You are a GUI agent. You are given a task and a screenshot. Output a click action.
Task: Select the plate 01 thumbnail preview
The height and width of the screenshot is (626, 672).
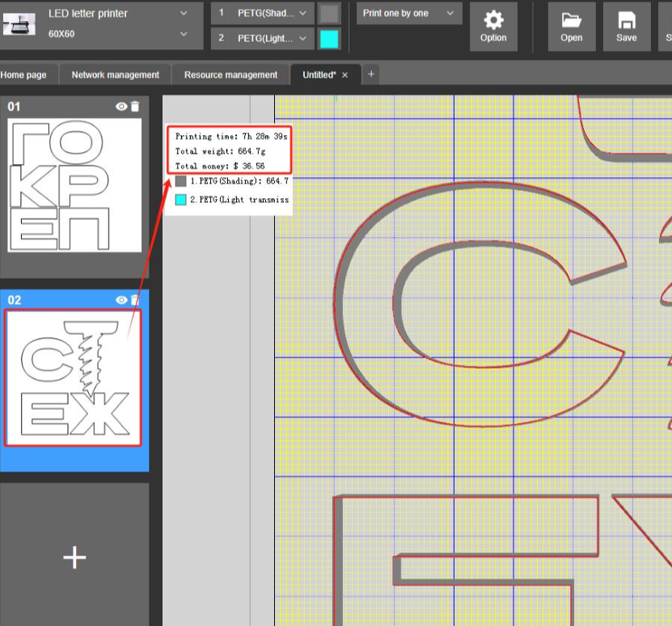pyautogui.click(x=74, y=185)
